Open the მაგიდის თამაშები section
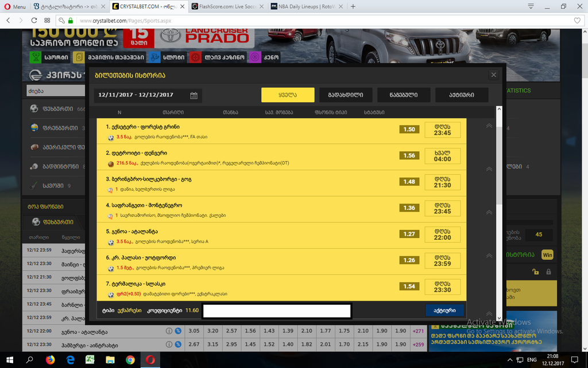 point(109,57)
